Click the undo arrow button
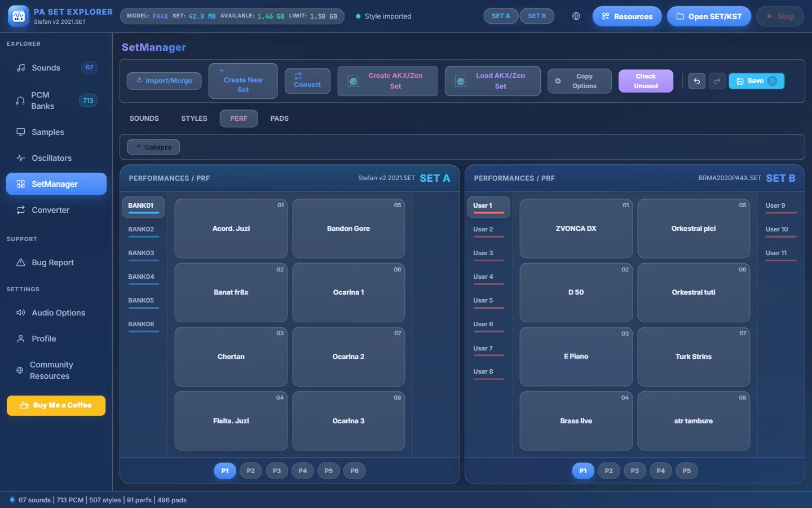 697,81
